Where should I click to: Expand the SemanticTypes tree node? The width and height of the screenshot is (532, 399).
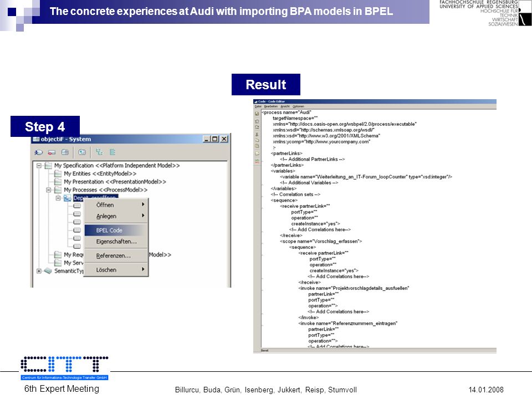tap(39, 271)
